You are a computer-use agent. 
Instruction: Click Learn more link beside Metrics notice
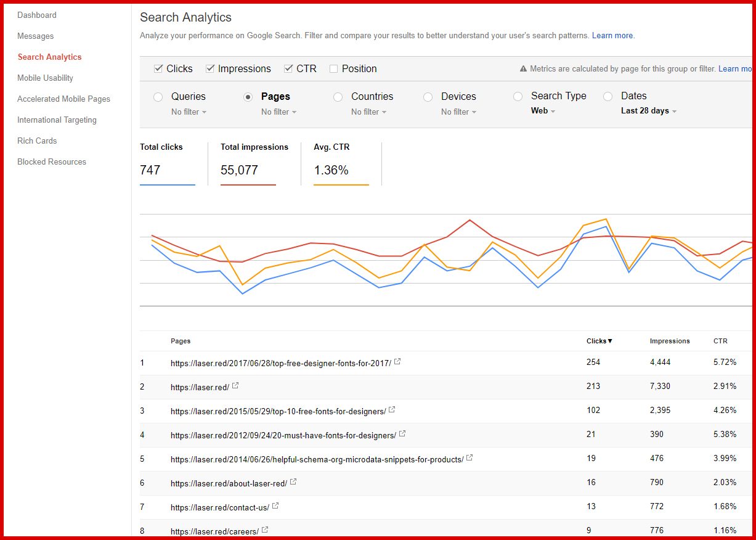tap(735, 69)
